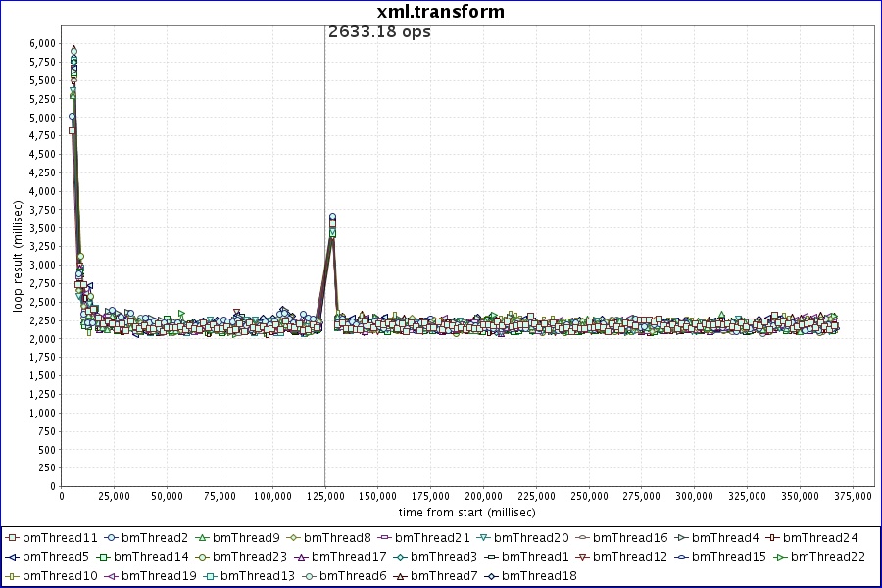Select the bmThread24 legend entry
882x588 pixels.
tap(820, 537)
